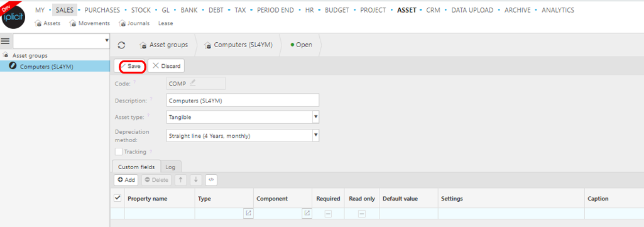Open the TAX menu

[x=240, y=10]
